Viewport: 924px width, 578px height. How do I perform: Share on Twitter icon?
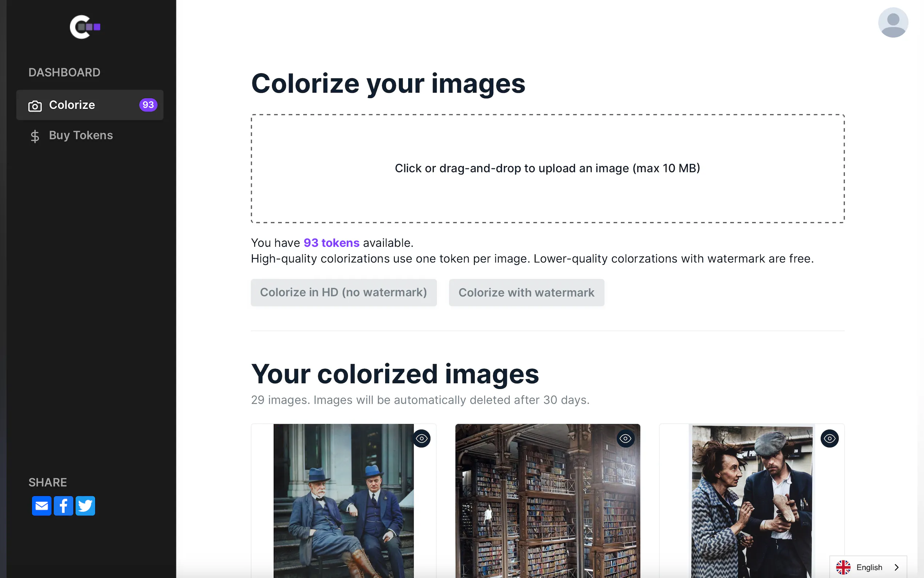[x=85, y=506]
